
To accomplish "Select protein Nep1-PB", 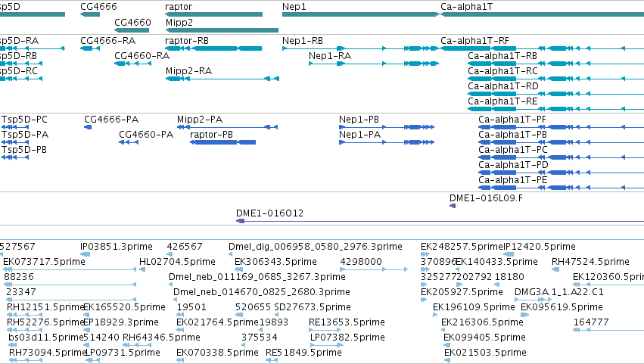I will click(359, 120).
